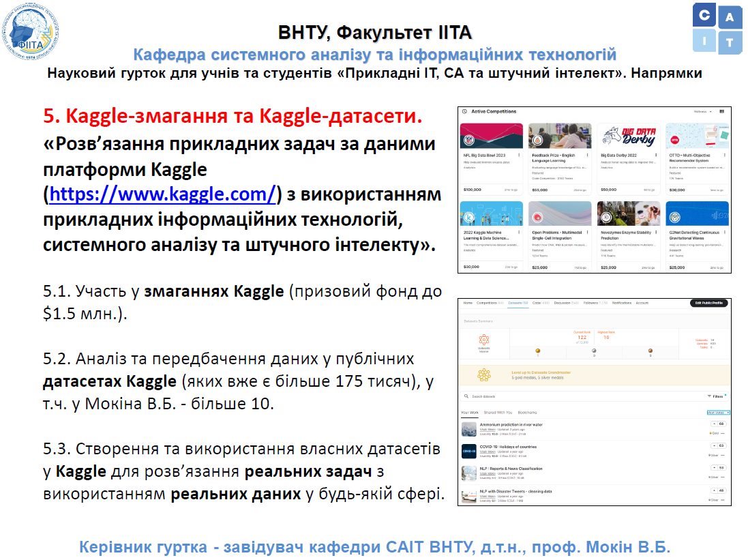Open the G2Net Detecting Continuous Gravitational Waves card
This screenshot has width=748, height=560.
click(698, 237)
